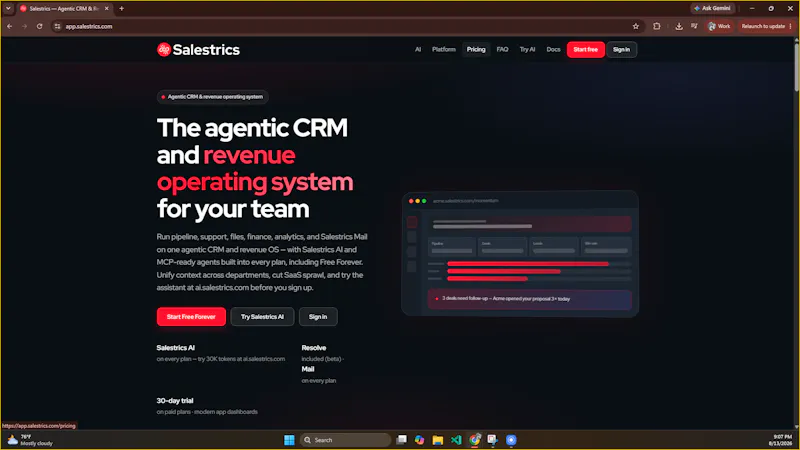The width and height of the screenshot is (800, 450).
Task: Switch to Chrome in the taskbar
Action: tap(475, 440)
